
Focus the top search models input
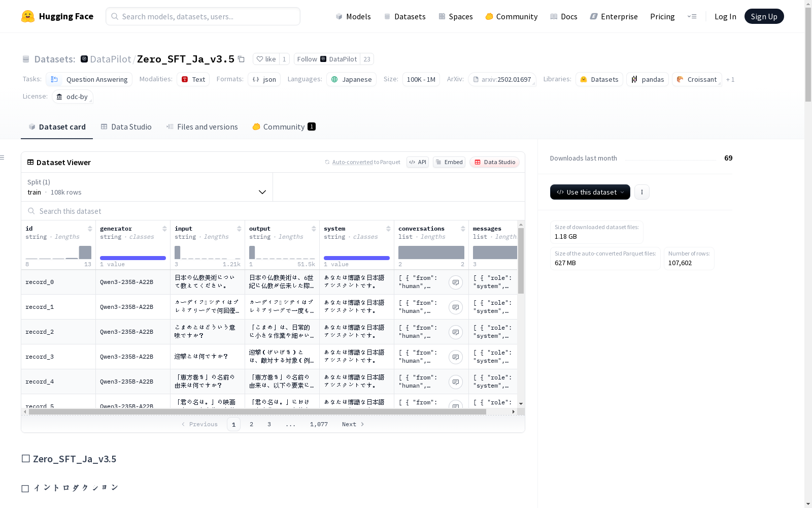(203, 16)
